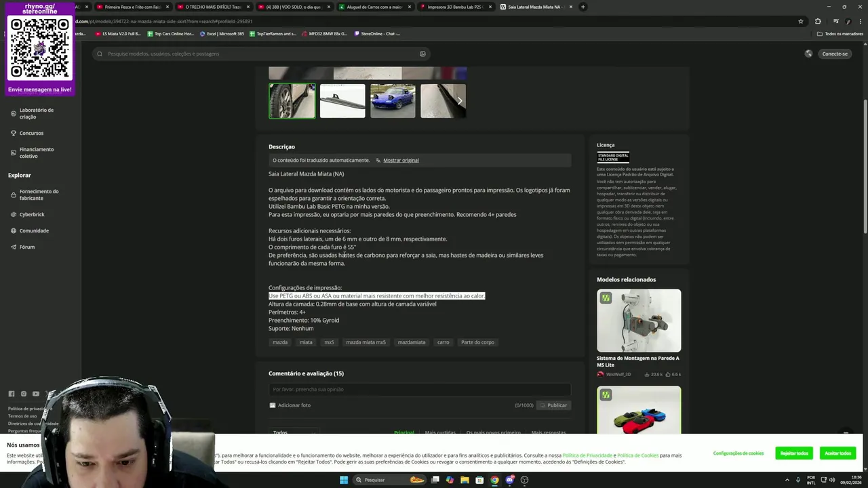The height and width of the screenshot is (488, 868).
Task: Click the comment opinion input field
Action: click(419, 389)
